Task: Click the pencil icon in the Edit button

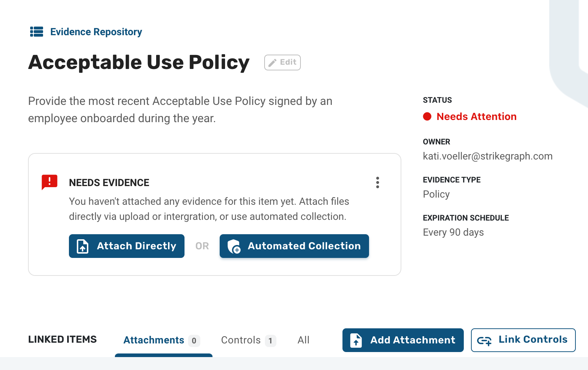Action: (272, 63)
